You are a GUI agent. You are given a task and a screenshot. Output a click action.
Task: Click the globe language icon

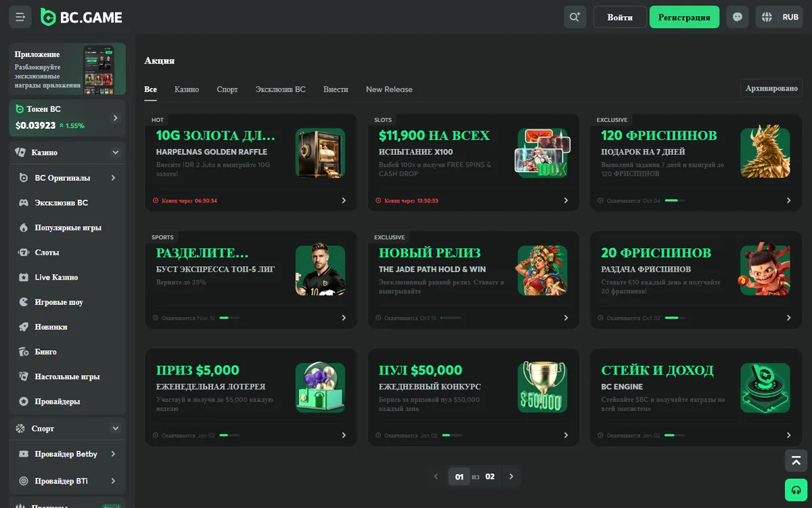[x=767, y=17]
